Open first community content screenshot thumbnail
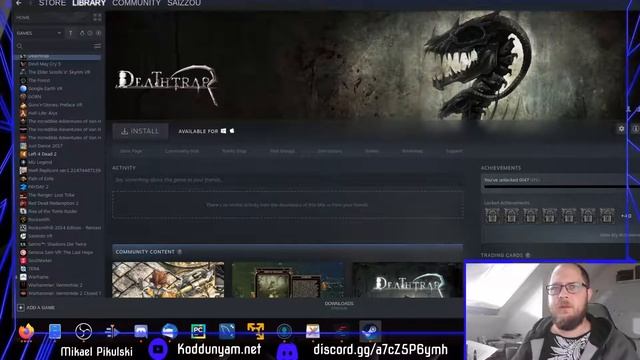Viewport: 640px width, 360px height. coord(168,280)
